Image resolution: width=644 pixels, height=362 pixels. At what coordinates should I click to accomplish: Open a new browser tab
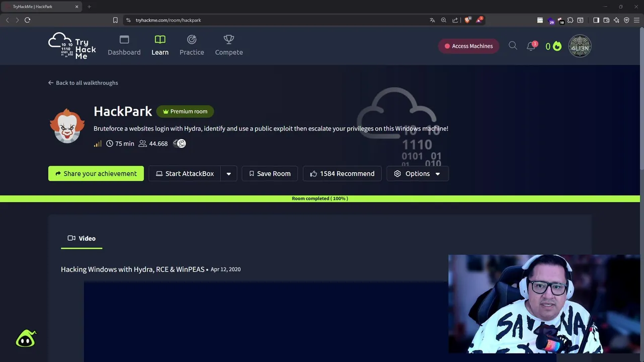coord(89,7)
